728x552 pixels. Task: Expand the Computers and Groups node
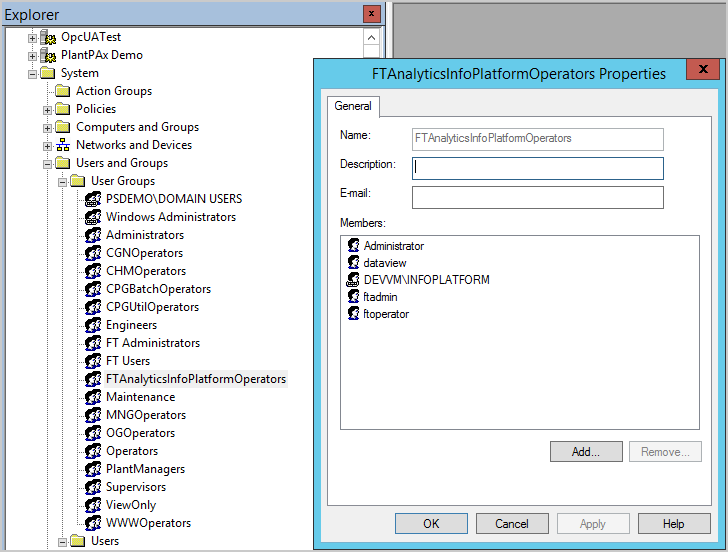coord(47,128)
